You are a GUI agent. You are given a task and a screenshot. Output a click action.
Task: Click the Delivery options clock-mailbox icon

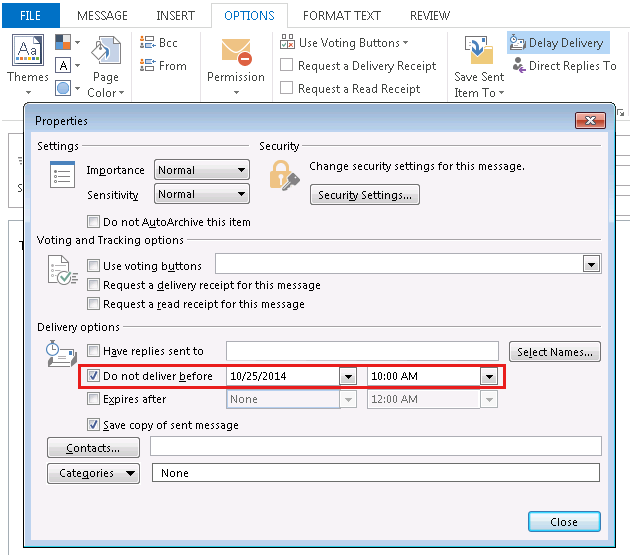click(62, 353)
